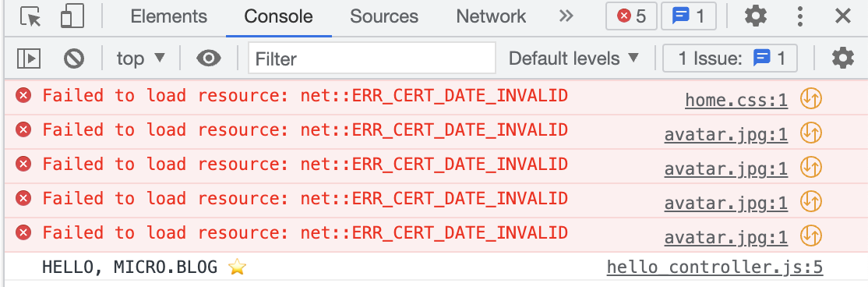The height and width of the screenshot is (287, 868).
Task: Clear console with the ban icon
Action: [73, 58]
